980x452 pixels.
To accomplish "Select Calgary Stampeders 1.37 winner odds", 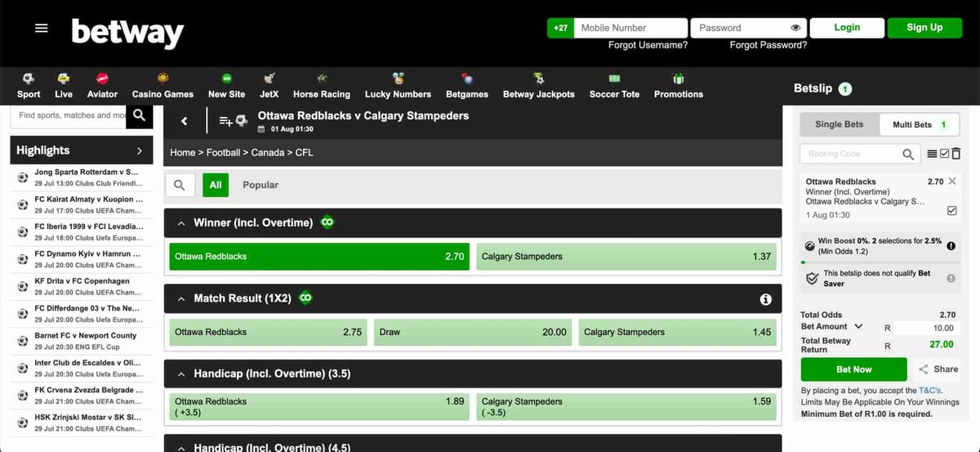I will click(626, 257).
